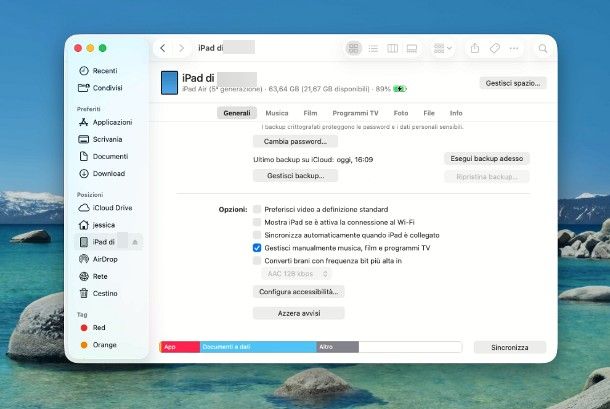Click Gestisci spazio button

tap(513, 83)
